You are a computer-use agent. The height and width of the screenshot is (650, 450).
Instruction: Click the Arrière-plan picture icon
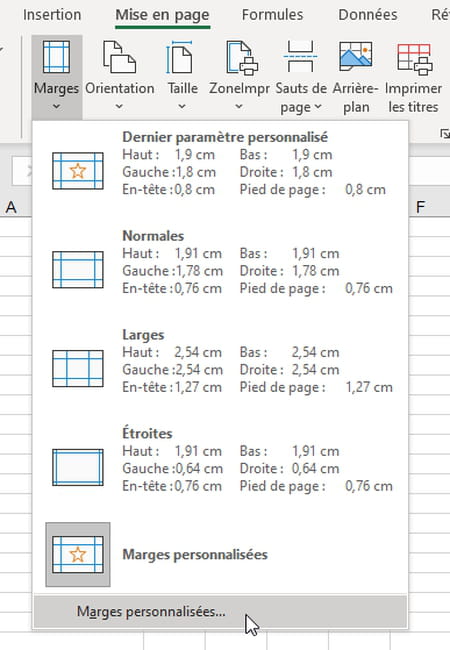coord(356,56)
